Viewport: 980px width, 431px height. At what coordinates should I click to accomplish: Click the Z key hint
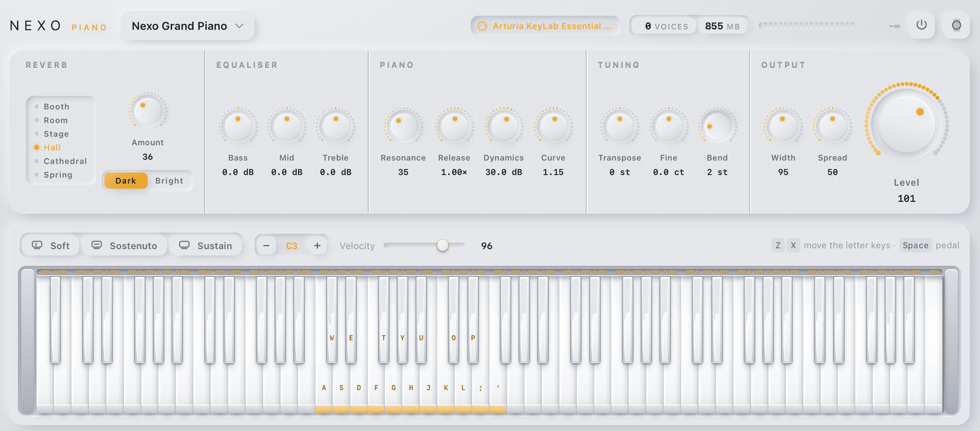point(778,245)
